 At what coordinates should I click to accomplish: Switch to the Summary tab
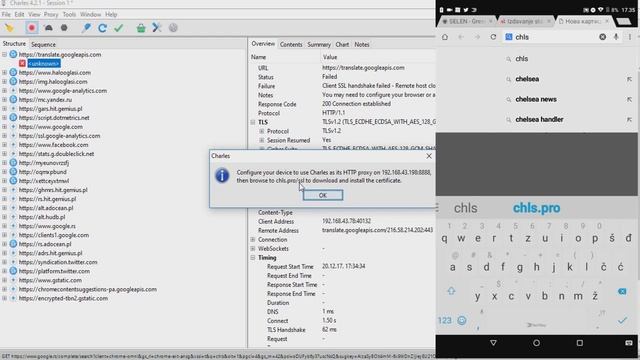319,44
